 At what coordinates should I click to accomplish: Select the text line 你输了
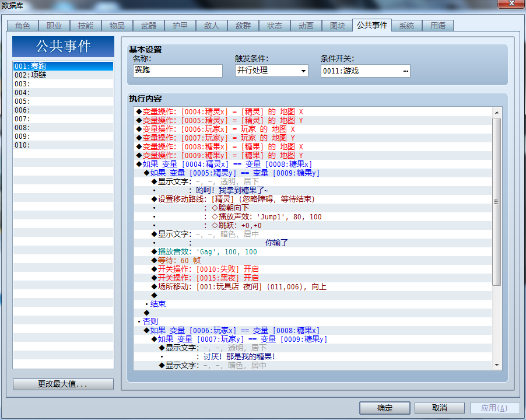tap(313, 243)
